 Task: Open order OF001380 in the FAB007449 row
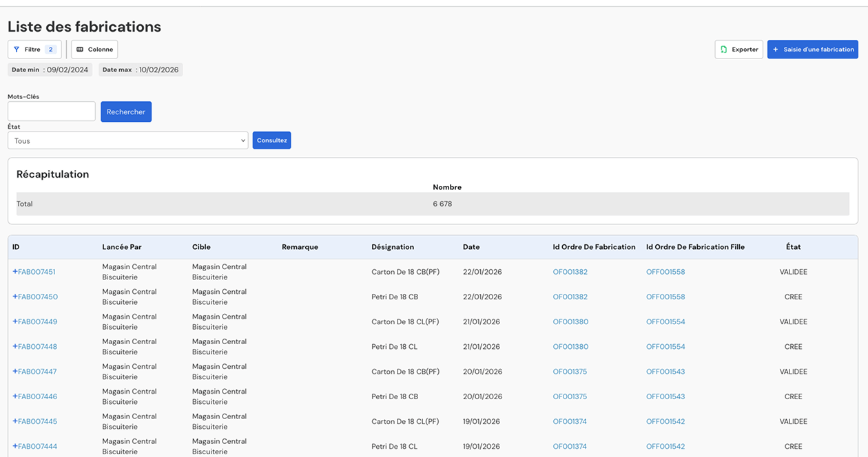pyautogui.click(x=570, y=321)
